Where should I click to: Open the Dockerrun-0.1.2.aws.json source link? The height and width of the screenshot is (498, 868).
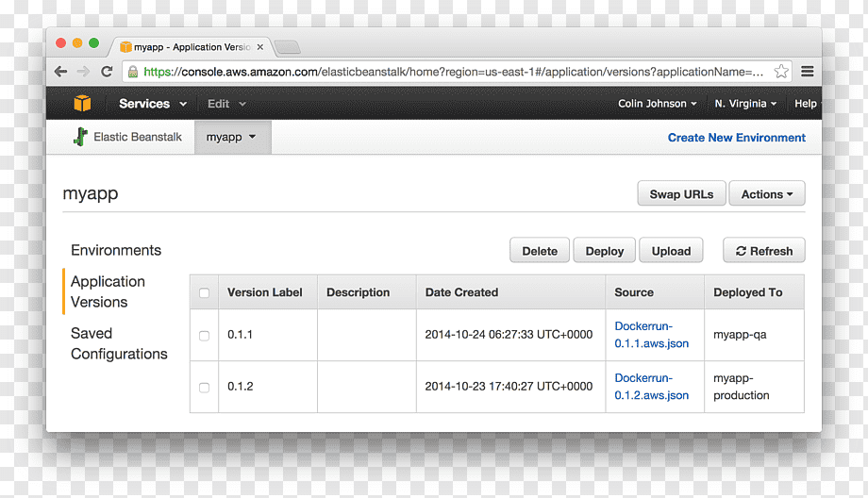652,387
